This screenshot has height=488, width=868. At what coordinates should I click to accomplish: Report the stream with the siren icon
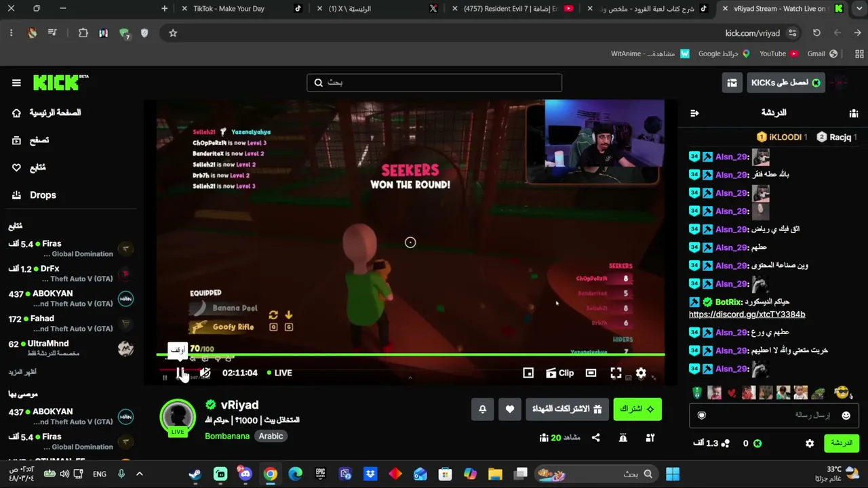(623, 438)
